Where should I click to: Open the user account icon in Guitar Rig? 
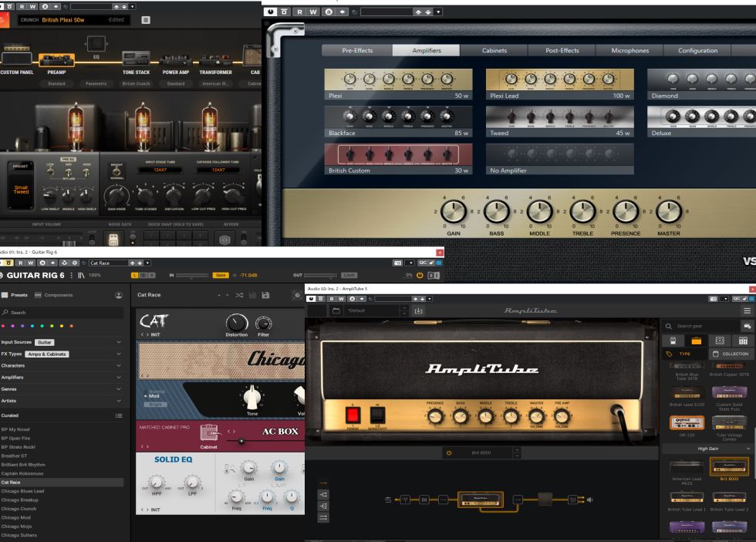119,295
